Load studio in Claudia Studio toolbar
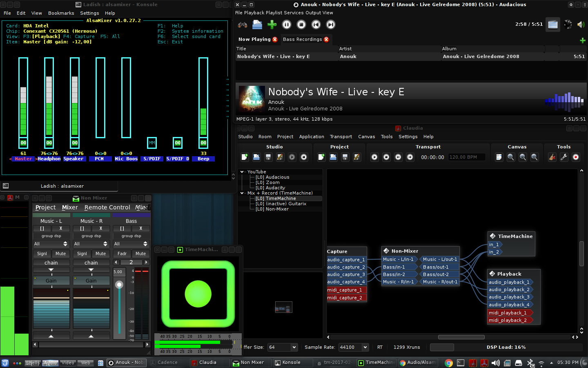Screen dimensions: 588x368 (256, 157)
